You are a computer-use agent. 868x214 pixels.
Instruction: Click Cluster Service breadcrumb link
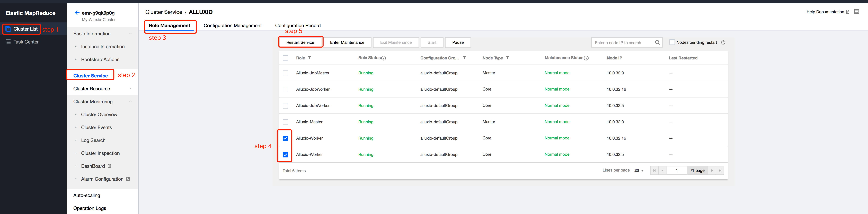(x=164, y=12)
